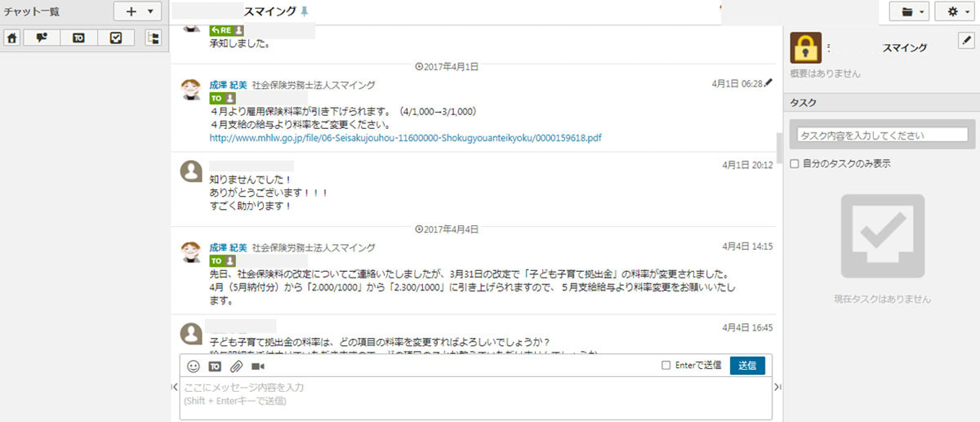The height and width of the screenshot is (422, 980).
Task: Show unread chats with the speech bubble filter
Action: (x=42, y=38)
